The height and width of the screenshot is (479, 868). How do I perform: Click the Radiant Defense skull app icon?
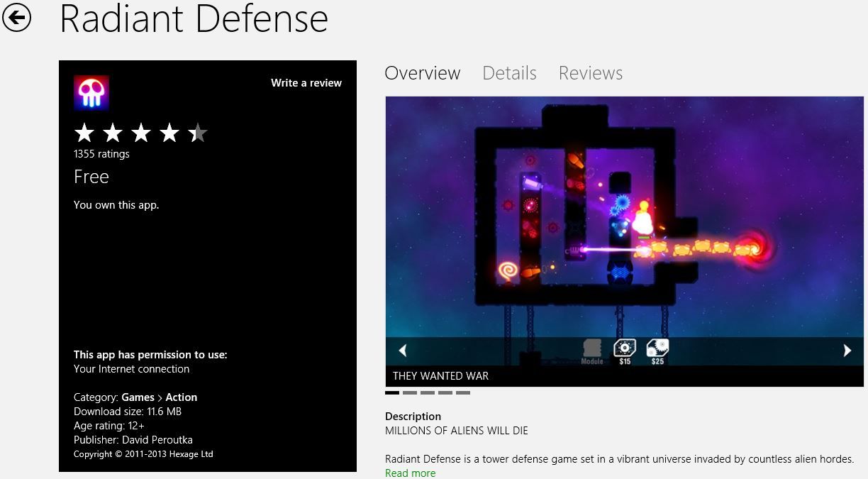click(91, 92)
